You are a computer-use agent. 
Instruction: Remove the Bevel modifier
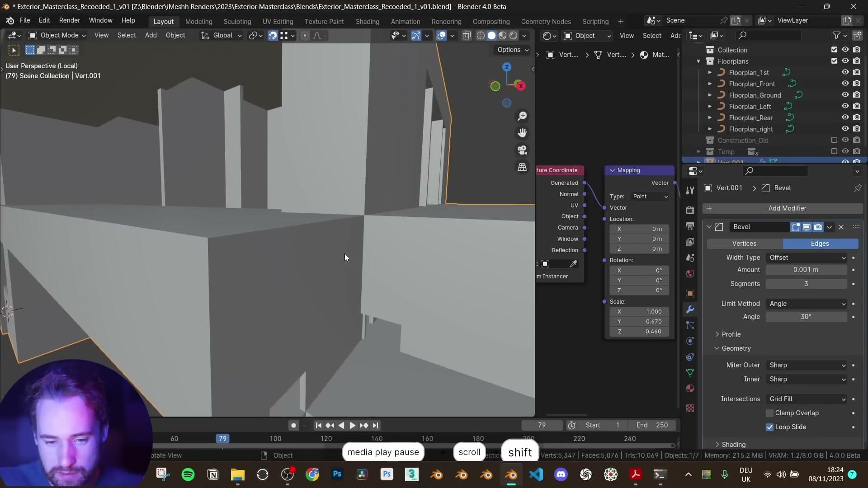point(841,227)
